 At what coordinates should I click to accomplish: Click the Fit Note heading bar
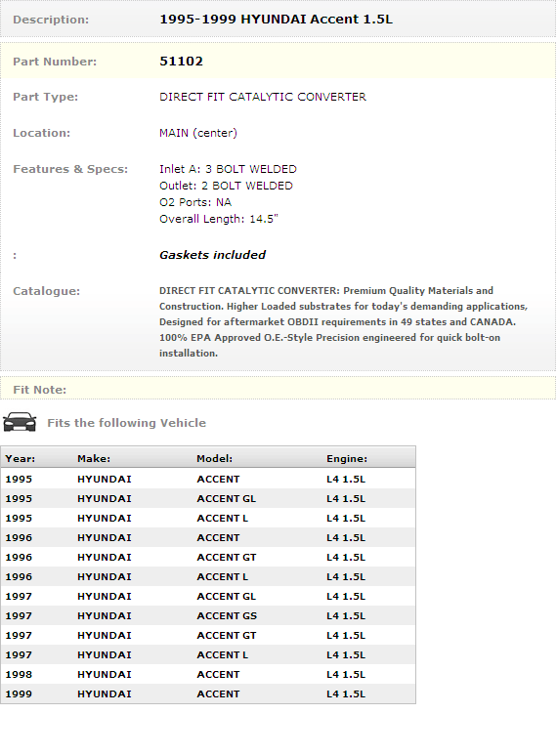click(278, 389)
